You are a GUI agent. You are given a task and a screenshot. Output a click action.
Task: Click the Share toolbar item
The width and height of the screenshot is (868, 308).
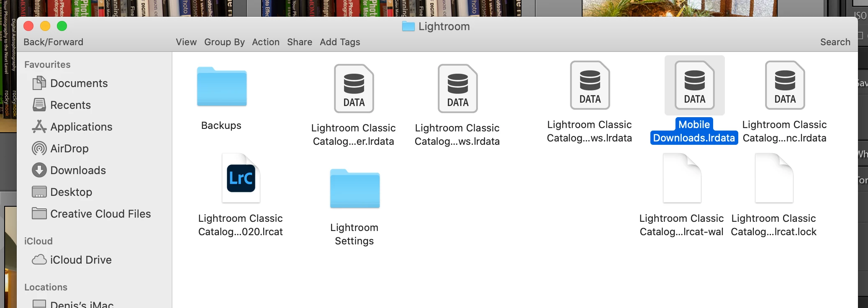(x=300, y=42)
